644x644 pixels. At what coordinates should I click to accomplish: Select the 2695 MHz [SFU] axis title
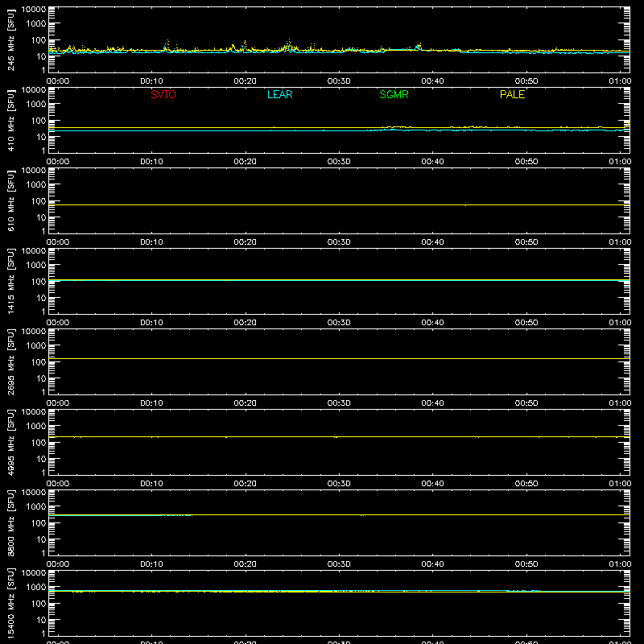pyautogui.click(x=11, y=361)
